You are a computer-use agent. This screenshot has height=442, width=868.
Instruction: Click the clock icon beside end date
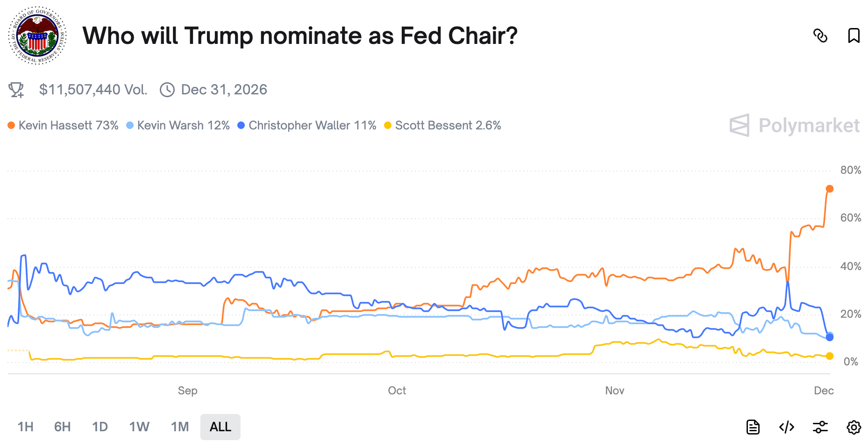pos(167,90)
